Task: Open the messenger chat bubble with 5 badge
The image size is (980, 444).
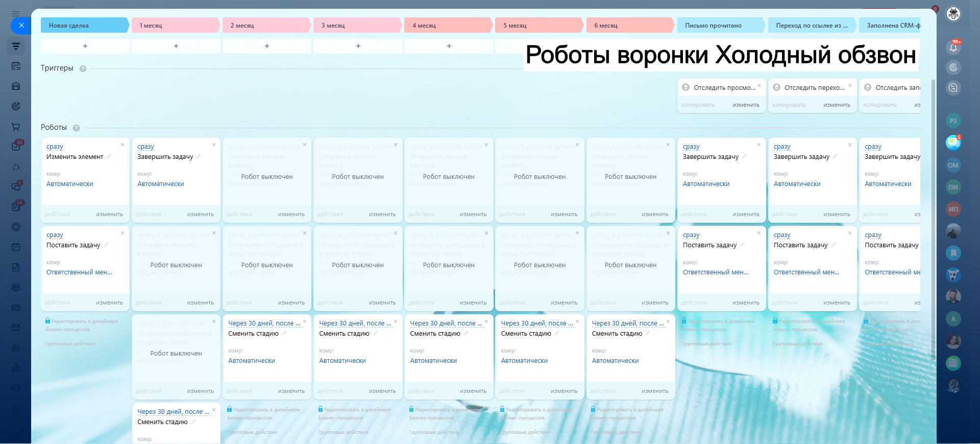Action: [953, 143]
